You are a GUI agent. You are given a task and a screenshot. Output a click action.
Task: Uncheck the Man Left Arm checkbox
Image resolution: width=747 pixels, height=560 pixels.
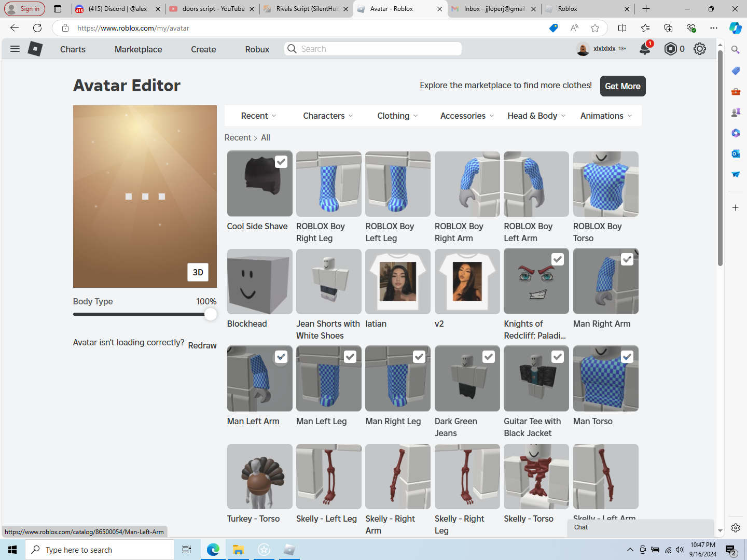coord(281,357)
